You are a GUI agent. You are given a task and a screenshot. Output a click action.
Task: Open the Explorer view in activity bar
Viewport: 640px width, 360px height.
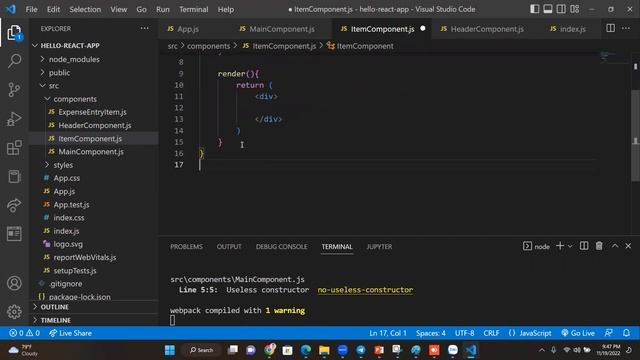click(x=14, y=33)
